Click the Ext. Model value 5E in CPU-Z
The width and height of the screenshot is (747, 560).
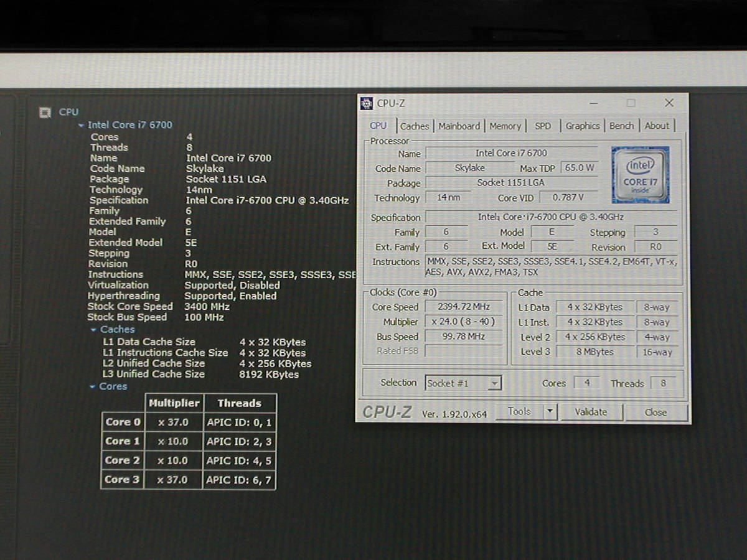point(552,246)
